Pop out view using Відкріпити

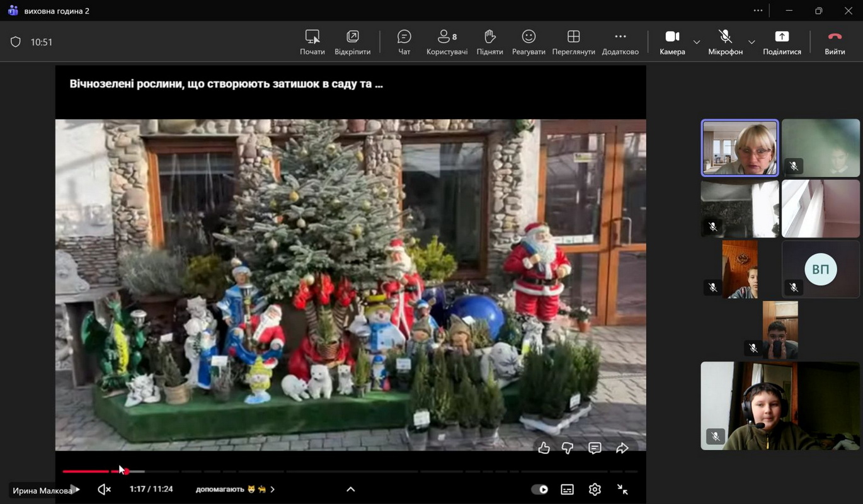352,42
